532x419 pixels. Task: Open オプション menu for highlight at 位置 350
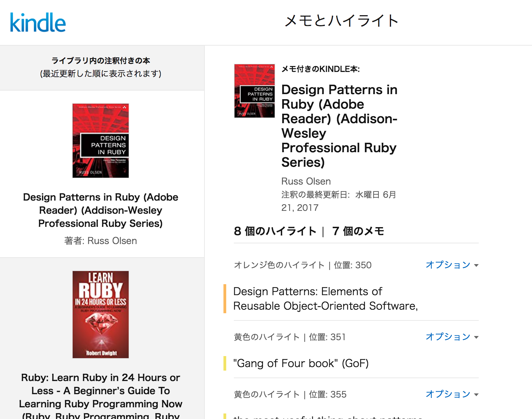click(x=448, y=265)
